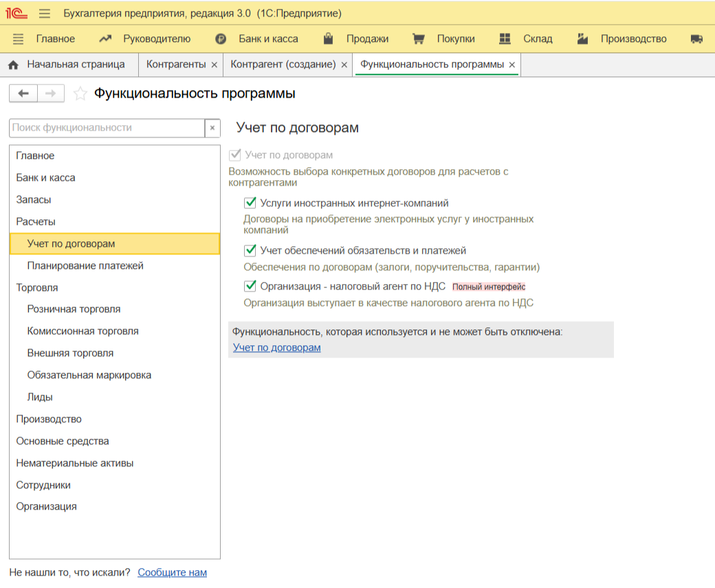Toggle Учет обеспечений обязательств и платежей
This screenshot has height=588, width=715.
[x=250, y=251]
